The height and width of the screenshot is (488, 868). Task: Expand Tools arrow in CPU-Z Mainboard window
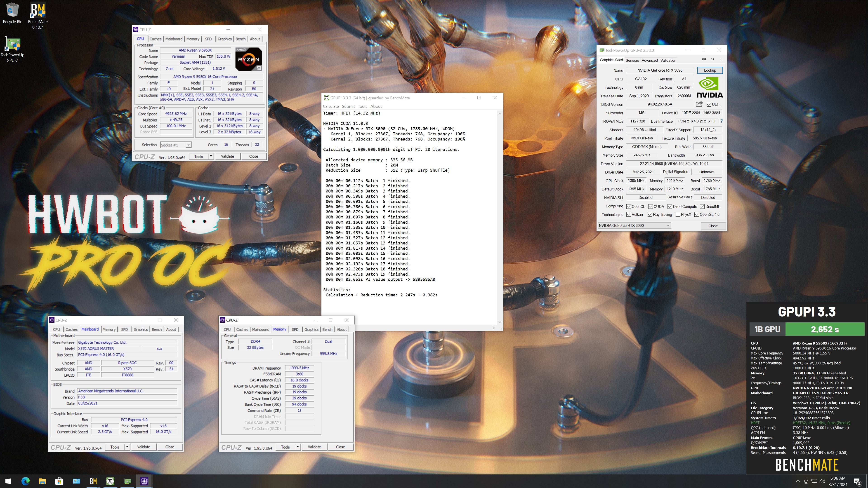click(x=127, y=447)
